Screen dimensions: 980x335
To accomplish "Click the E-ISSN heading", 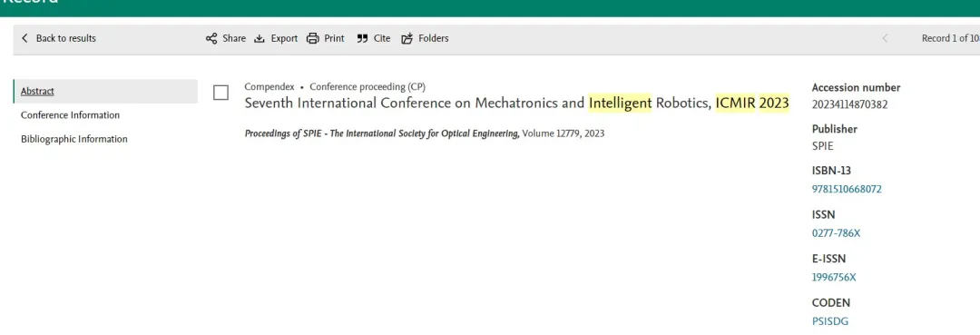I will tap(828, 258).
